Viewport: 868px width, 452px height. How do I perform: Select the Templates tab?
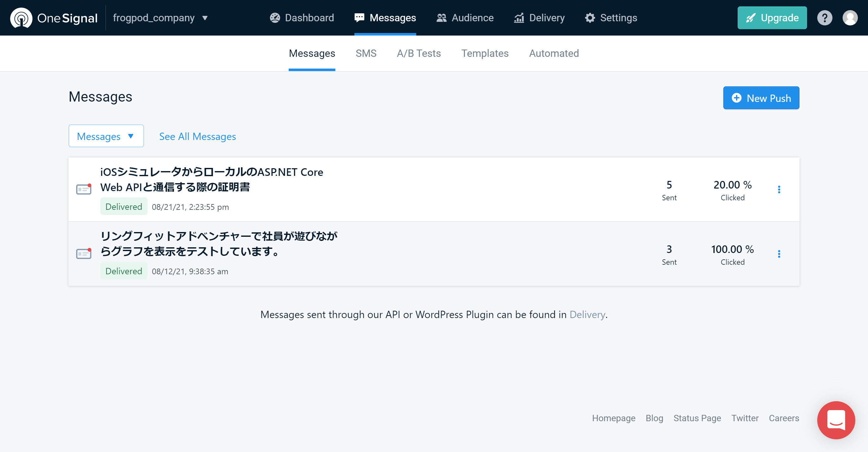click(485, 53)
